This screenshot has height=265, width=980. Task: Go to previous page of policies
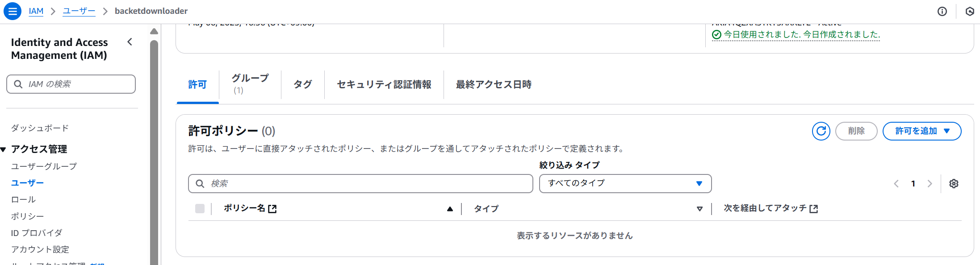[x=896, y=184]
